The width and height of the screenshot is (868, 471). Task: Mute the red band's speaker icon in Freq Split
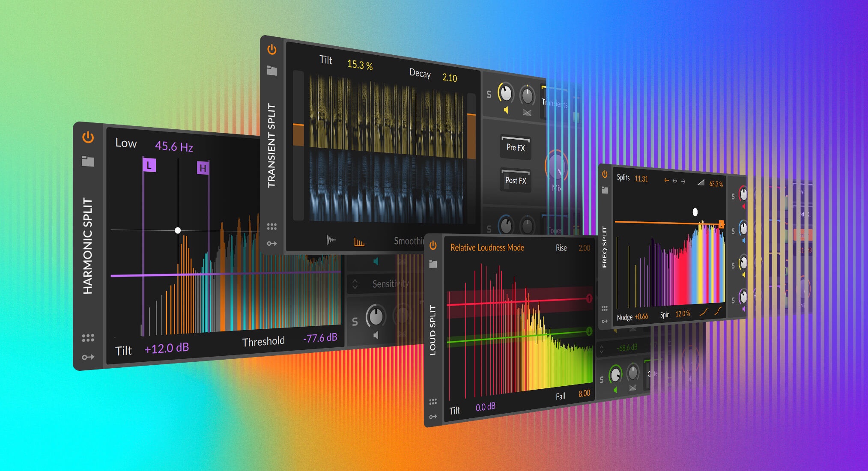744,206
